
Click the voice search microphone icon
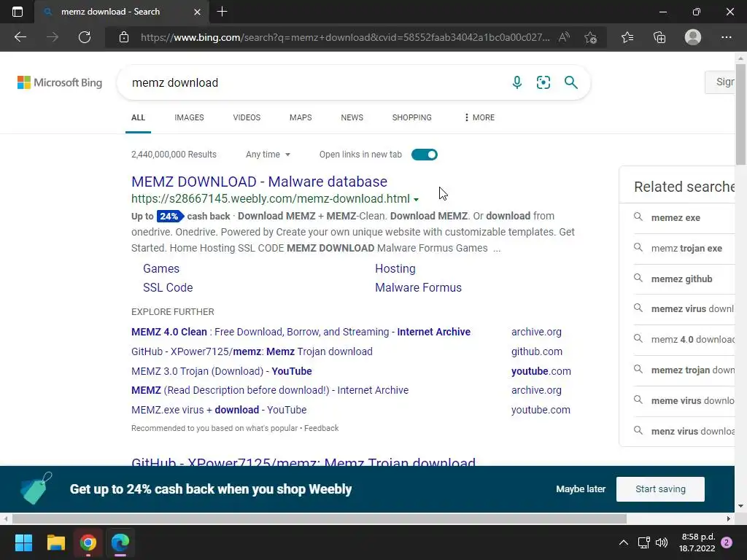tap(517, 82)
